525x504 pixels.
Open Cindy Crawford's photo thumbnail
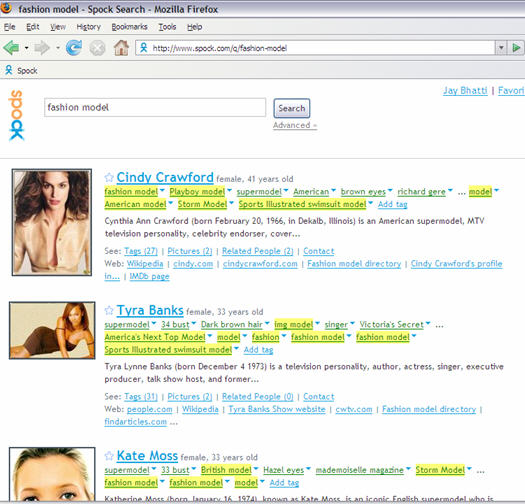coord(52,222)
